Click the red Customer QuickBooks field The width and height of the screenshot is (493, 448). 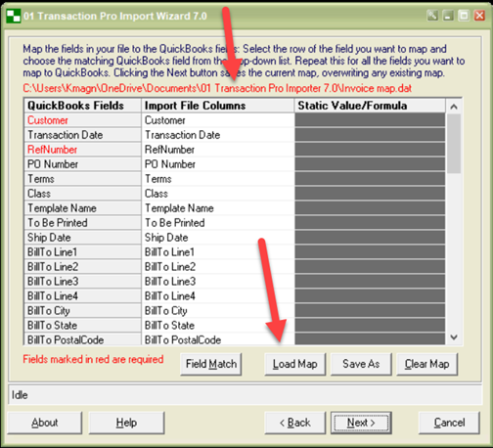82,120
